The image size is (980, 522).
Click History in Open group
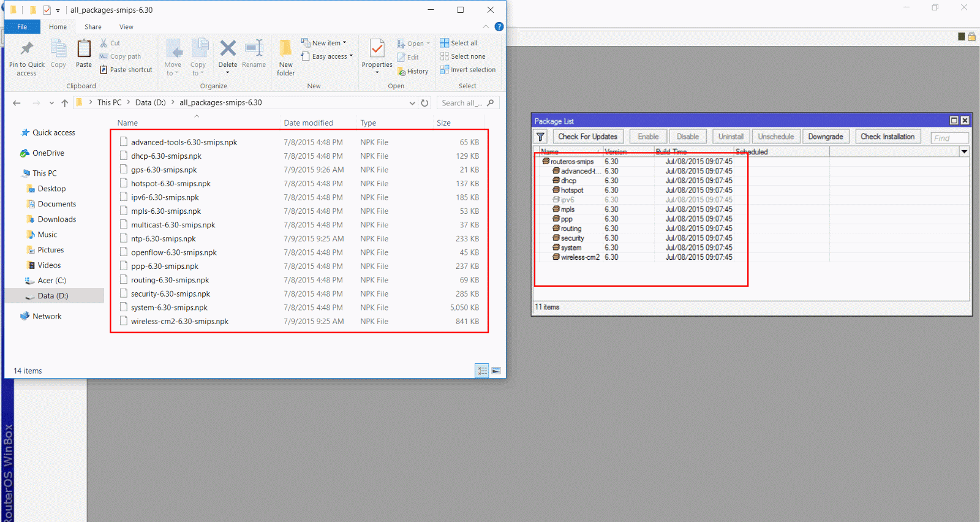pyautogui.click(x=413, y=71)
